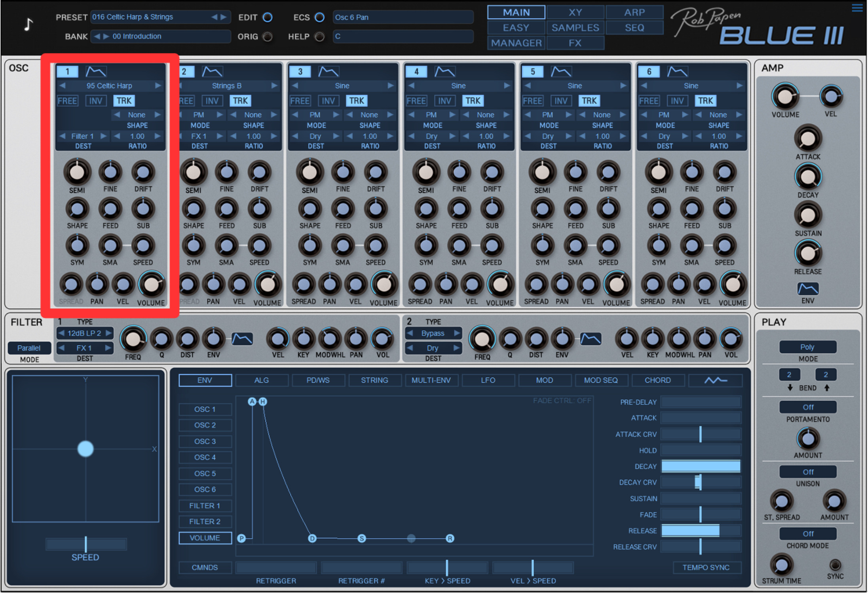Toggle FREE on oscillator 1
This screenshot has height=596, width=868.
click(67, 101)
